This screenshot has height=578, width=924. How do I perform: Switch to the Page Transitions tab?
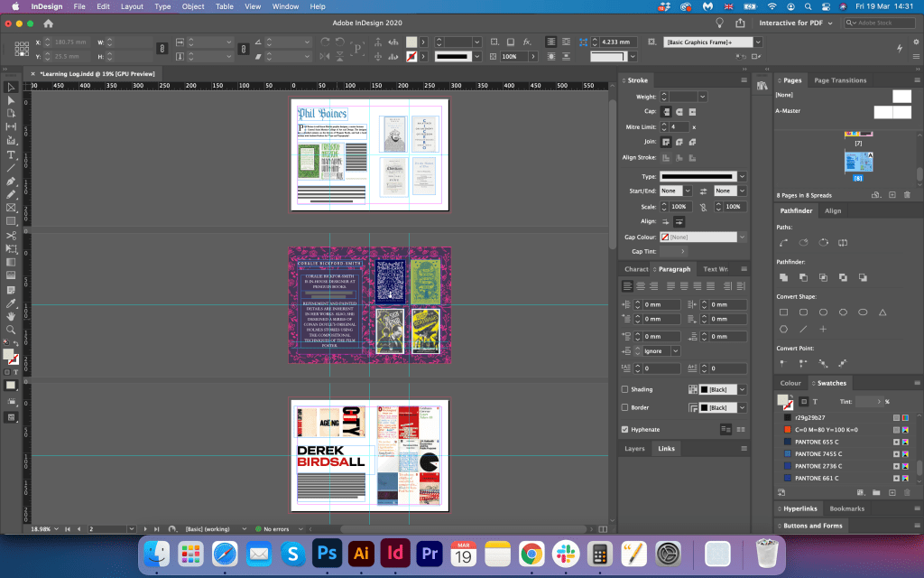coord(840,80)
